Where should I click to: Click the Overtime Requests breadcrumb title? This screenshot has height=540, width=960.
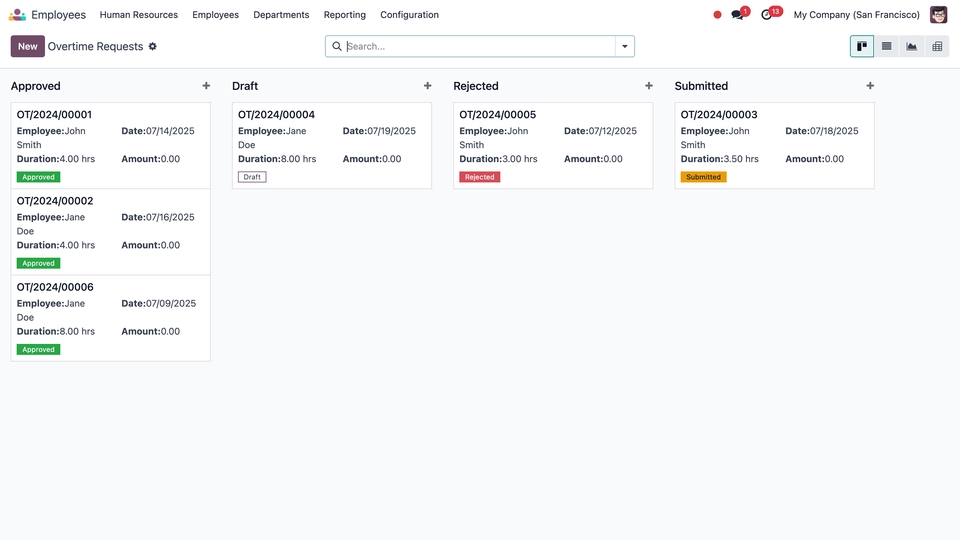pos(96,47)
